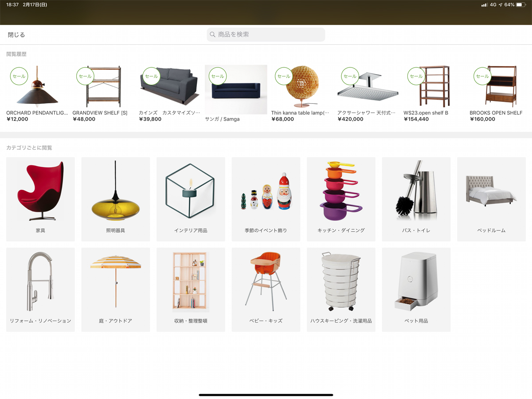This screenshot has height=399, width=532.
Task: Tap the 閉じる close button
Action: tap(16, 35)
